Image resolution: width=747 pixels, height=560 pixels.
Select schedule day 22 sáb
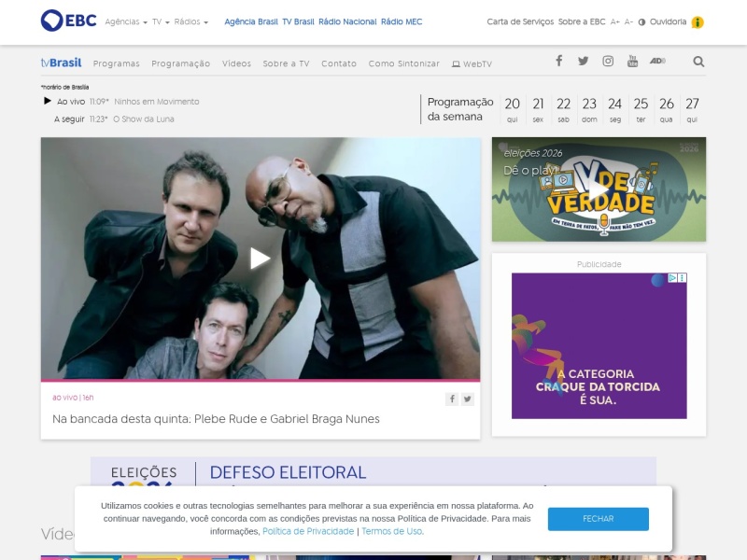coord(564,110)
